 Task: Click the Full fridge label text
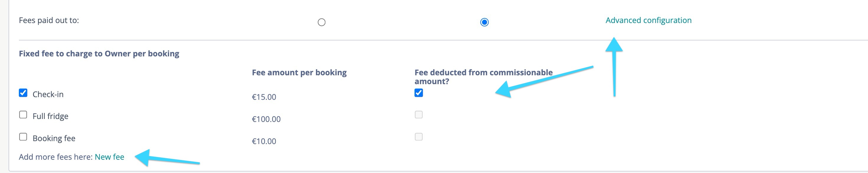(50, 116)
